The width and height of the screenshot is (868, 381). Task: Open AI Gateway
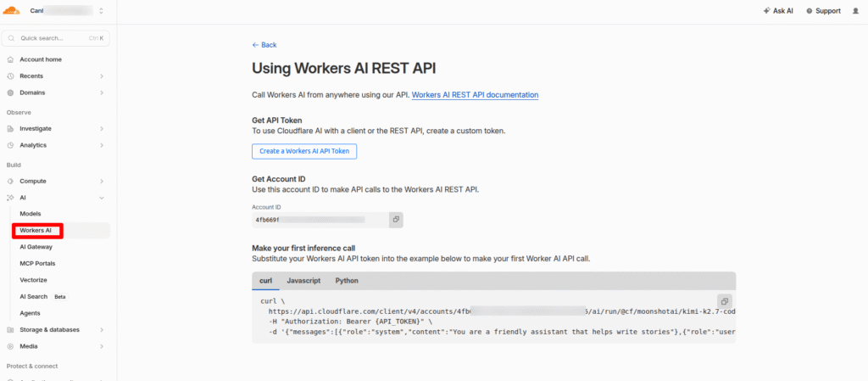36,247
